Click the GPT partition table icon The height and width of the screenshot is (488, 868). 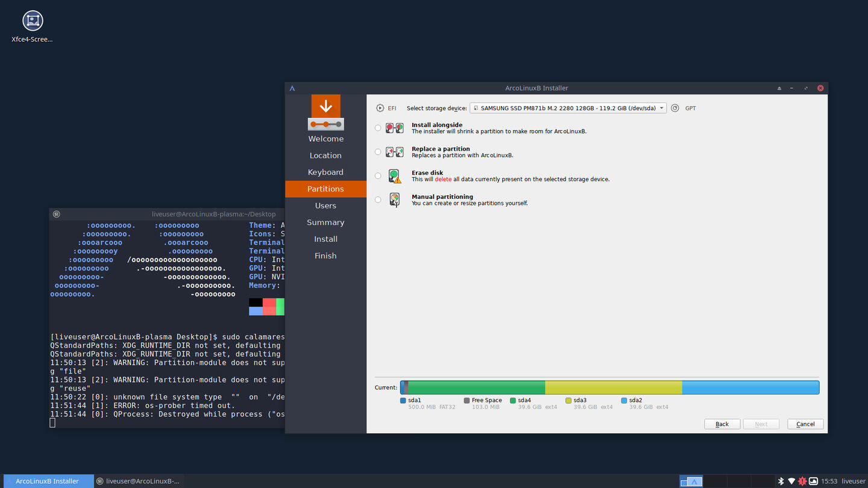coord(675,108)
